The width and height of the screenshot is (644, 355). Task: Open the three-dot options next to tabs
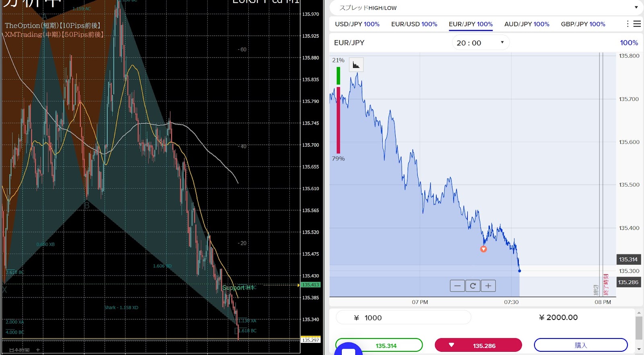[627, 24]
